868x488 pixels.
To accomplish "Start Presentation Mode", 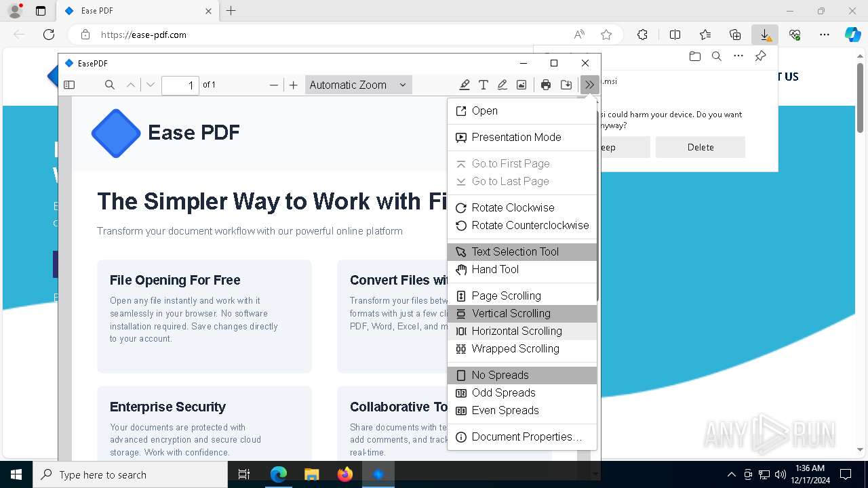I will click(x=522, y=138).
